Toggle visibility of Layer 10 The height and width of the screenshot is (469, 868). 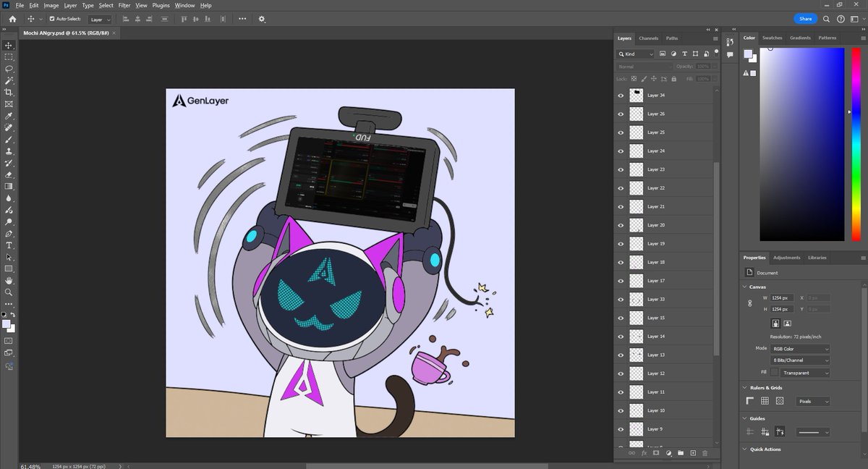tap(621, 411)
